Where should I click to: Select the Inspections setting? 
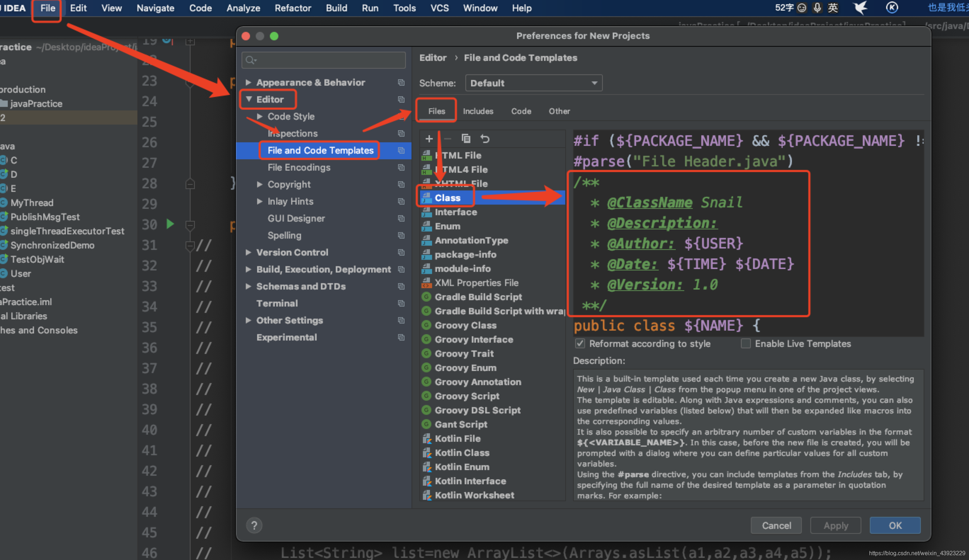point(293,133)
